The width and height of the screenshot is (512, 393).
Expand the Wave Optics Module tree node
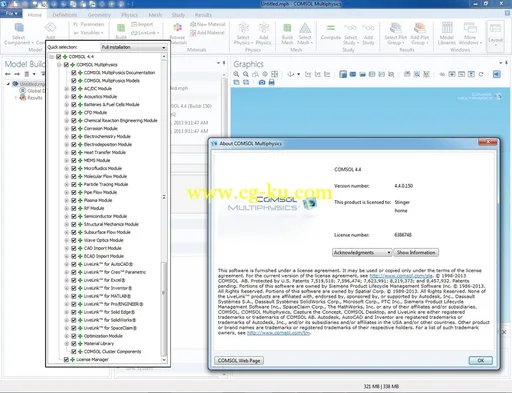pos(66,240)
